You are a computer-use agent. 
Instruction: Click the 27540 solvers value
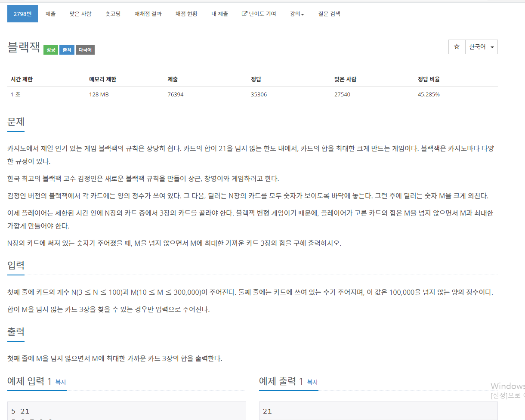(x=342, y=94)
